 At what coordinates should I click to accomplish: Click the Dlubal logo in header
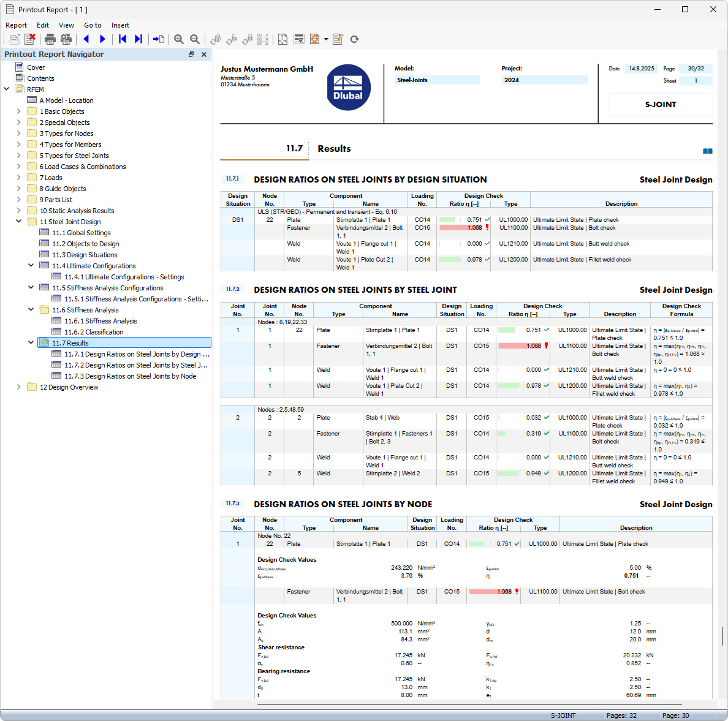[x=348, y=87]
